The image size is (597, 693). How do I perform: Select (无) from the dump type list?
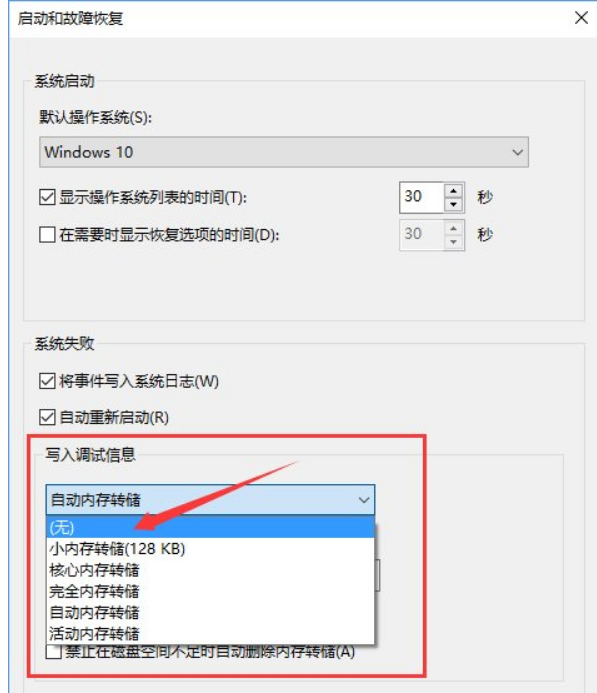coord(210,527)
